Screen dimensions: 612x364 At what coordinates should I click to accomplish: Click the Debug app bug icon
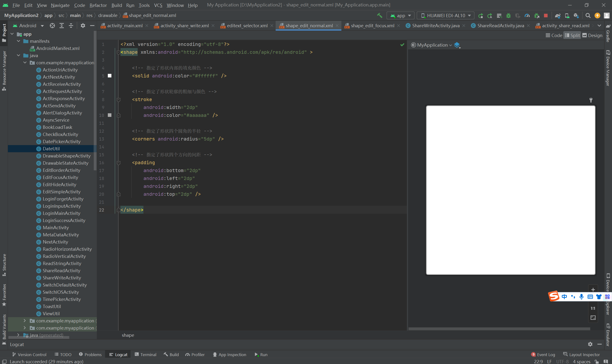click(508, 16)
